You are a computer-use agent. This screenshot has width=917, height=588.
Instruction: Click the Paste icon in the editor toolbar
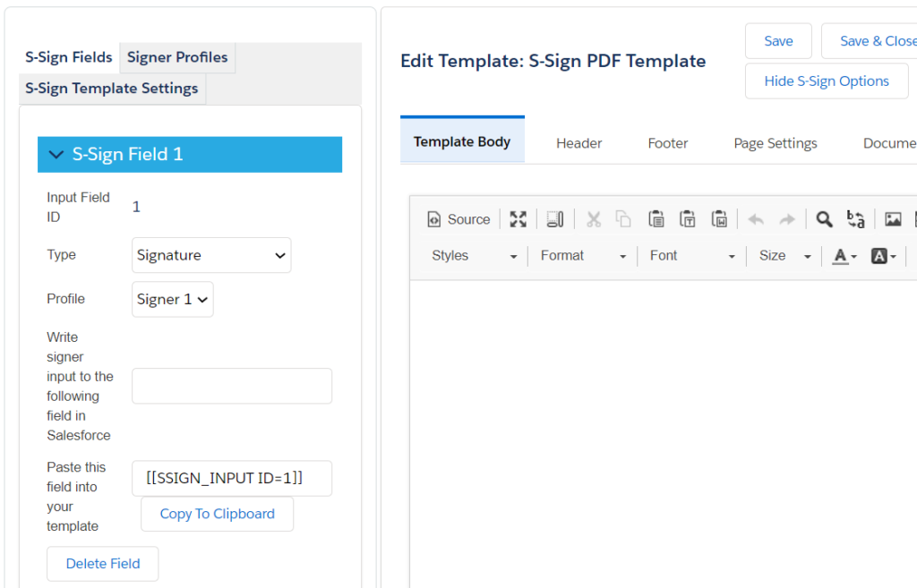point(656,218)
